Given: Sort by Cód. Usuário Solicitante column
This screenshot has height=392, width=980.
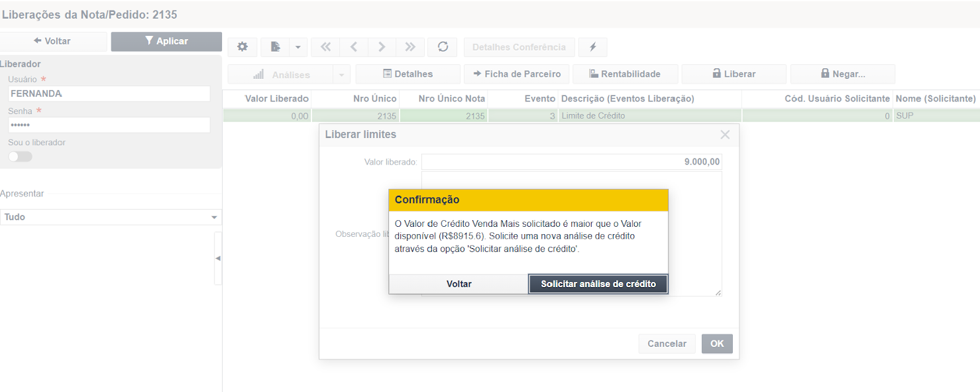Looking at the screenshot, I should pyautogui.click(x=817, y=98).
